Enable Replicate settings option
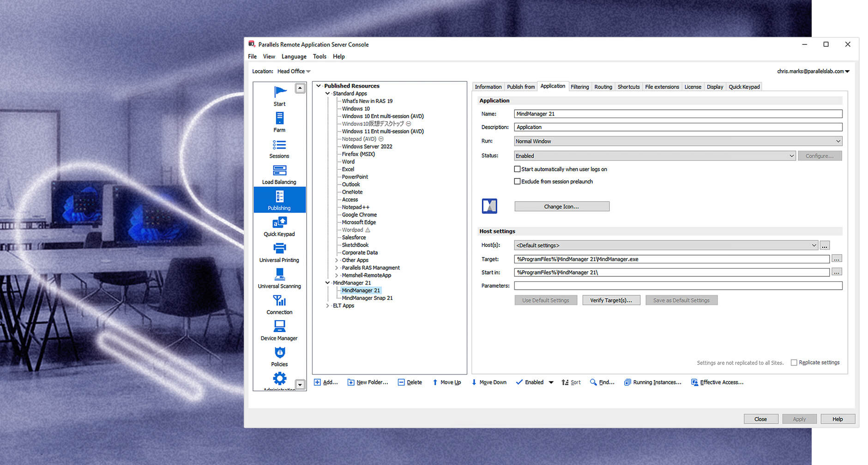The width and height of the screenshot is (868, 465). [x=794, y=363]
